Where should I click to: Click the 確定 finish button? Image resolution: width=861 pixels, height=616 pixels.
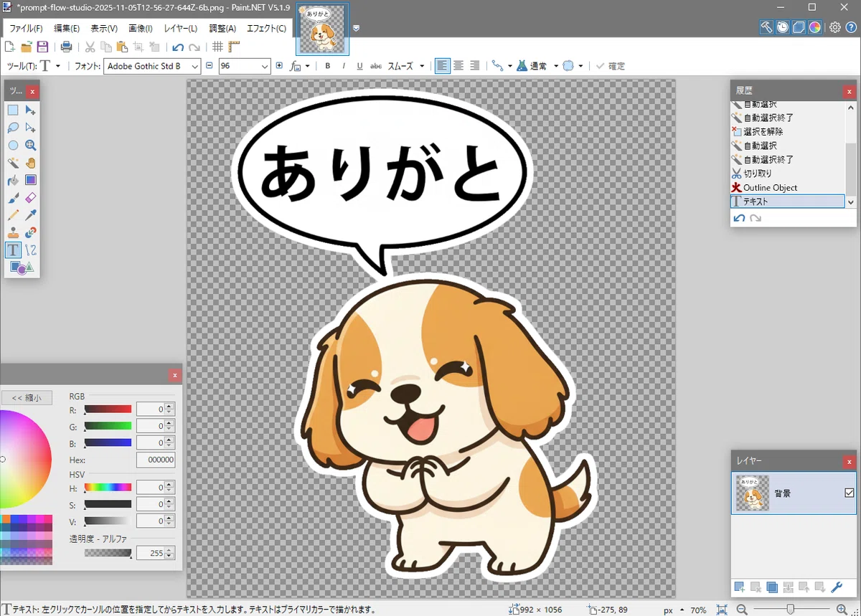point(610,66)
